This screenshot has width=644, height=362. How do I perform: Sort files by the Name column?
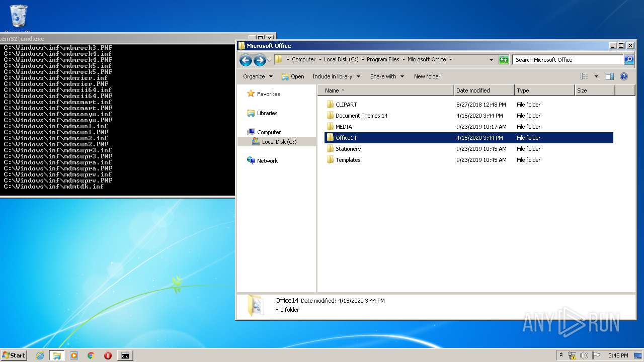tap(386, 90)
